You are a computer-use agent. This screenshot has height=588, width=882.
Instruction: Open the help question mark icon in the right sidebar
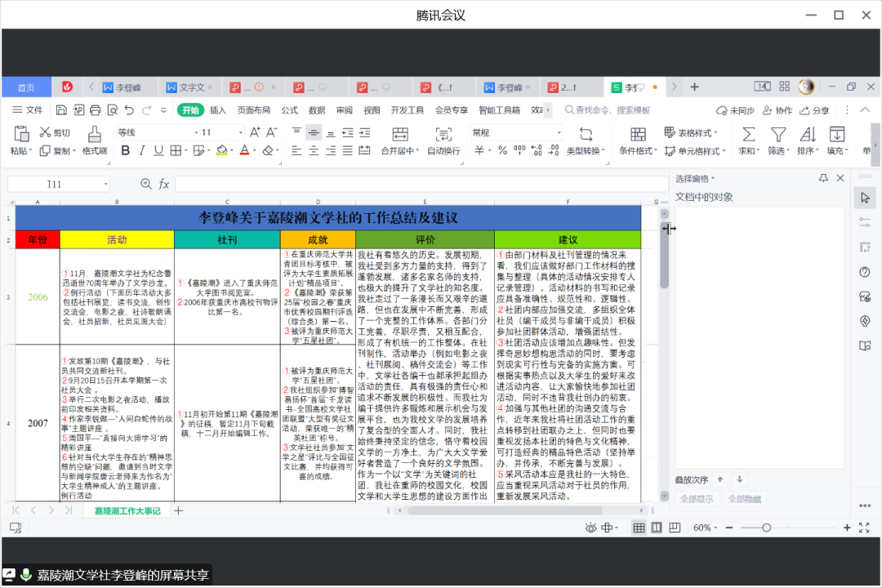click(866, 272)
